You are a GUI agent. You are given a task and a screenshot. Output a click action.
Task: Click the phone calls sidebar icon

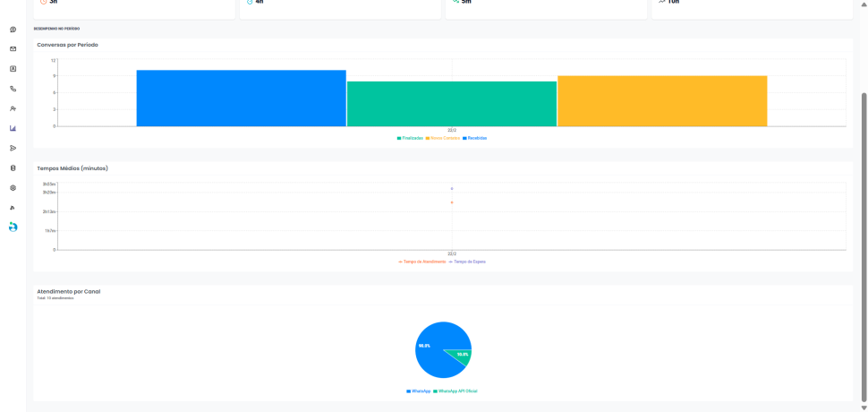click(13, 89)
